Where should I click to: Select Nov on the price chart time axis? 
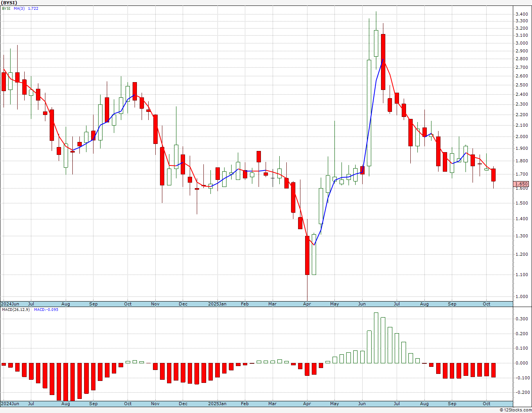click(155, 304)
